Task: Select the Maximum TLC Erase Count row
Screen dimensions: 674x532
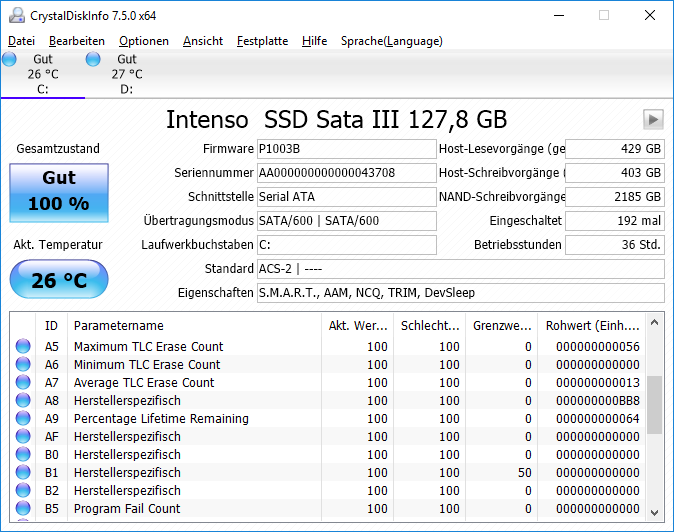Action: [328, 346]
